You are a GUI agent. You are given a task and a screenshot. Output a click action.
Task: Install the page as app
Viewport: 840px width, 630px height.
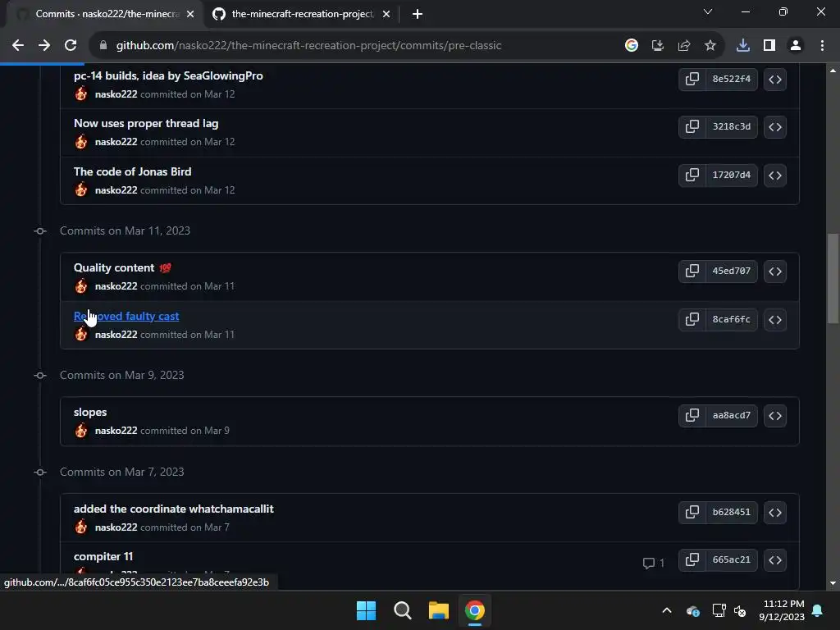(x=657, y=46)
